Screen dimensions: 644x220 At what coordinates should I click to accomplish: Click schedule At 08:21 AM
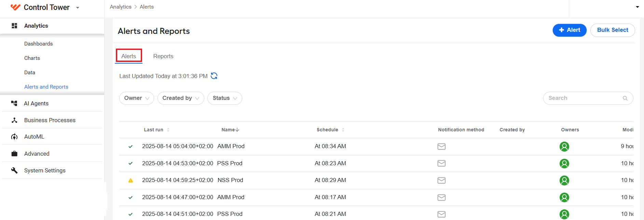pyautogui.click(x=330, y=214)
